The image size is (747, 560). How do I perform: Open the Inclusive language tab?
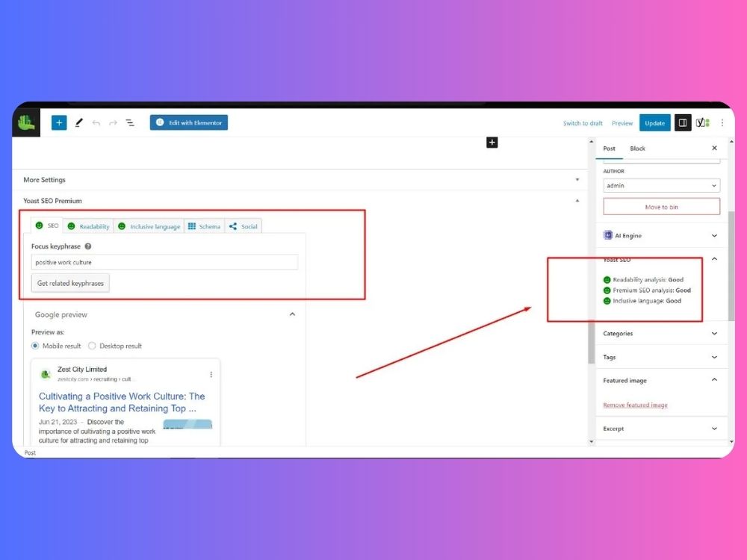149,226
